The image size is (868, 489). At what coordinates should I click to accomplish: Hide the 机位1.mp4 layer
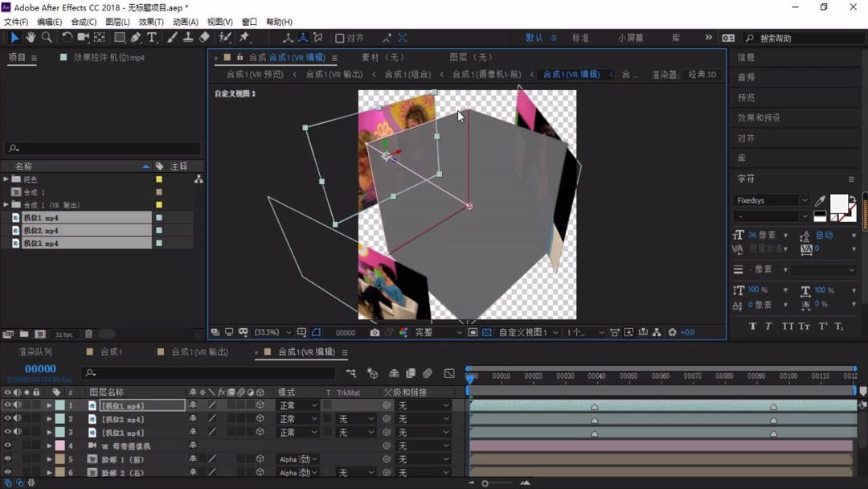click(8, 405)
